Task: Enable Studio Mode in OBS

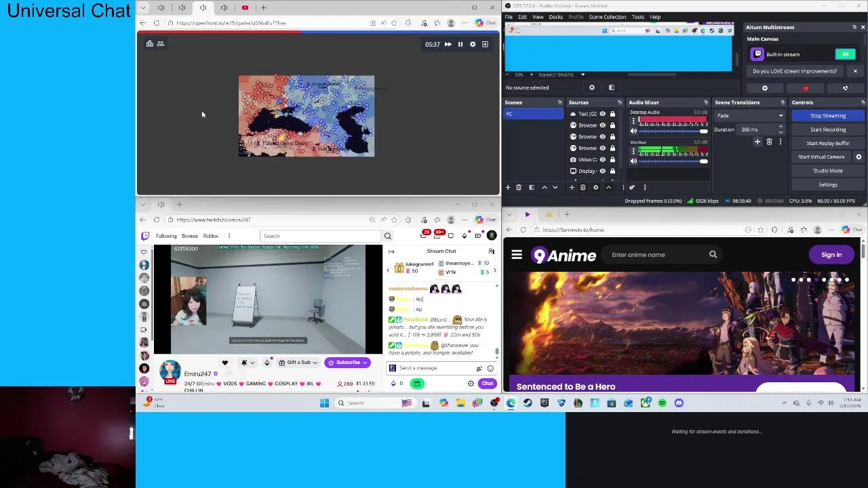Action: click(x=828, y=171)
